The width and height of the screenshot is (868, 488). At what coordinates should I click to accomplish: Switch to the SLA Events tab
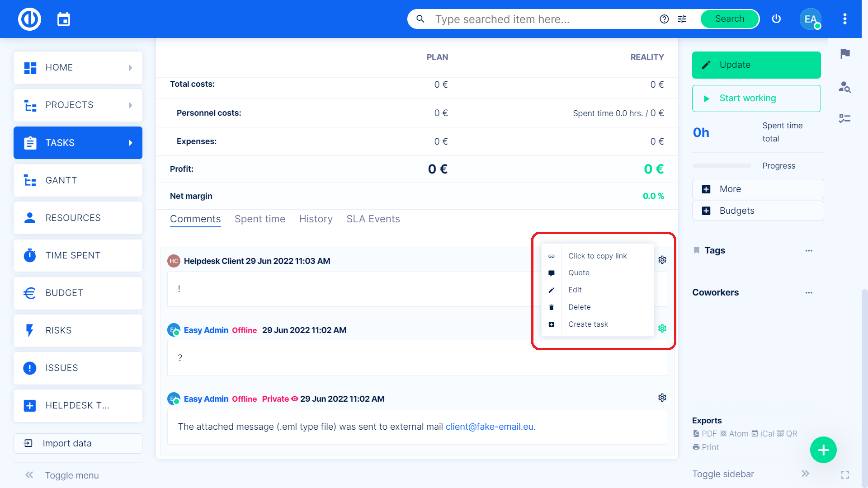(x=373, y=219)
